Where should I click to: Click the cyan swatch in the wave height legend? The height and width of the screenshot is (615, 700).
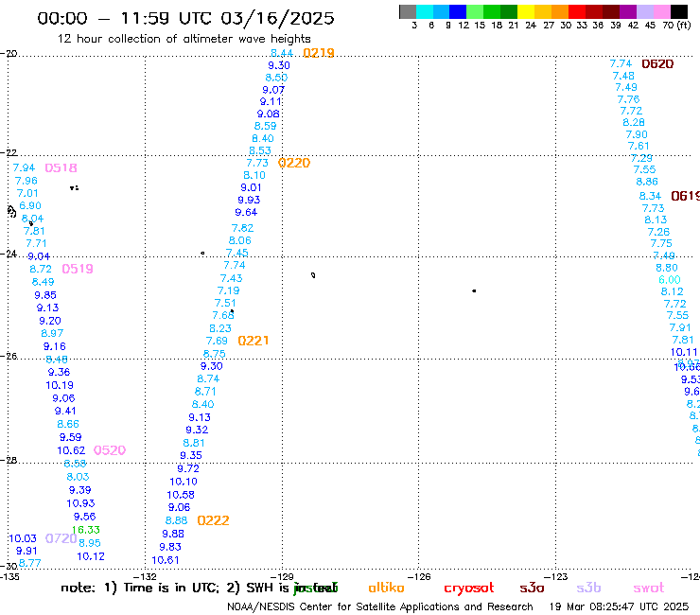point(425,11)
